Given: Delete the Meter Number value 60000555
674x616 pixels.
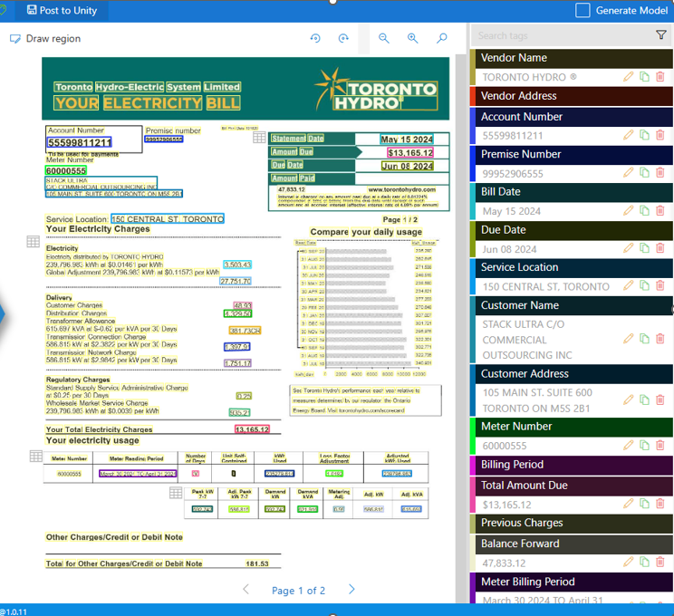Looking at the screenshot, I should click(x=660, y=445).
